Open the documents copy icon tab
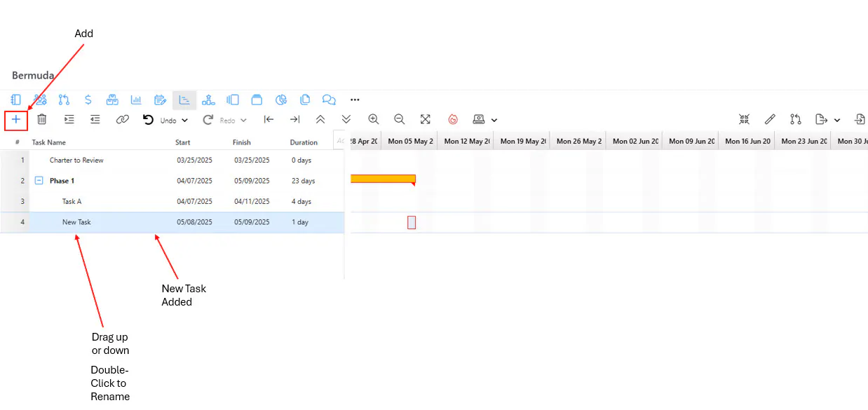Screen dimensions: 868x410 click(x=305, y=100)
